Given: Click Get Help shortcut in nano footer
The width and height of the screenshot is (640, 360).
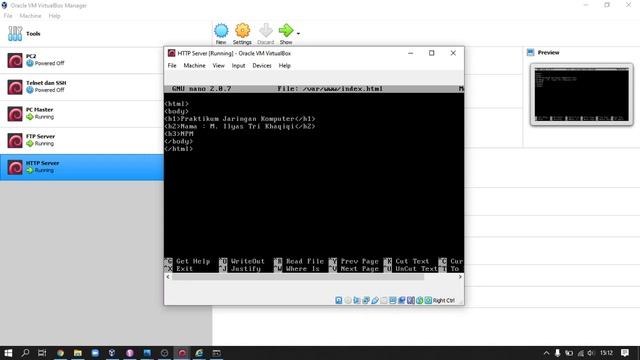Looking at the screenshot, I should click(188, 261).
